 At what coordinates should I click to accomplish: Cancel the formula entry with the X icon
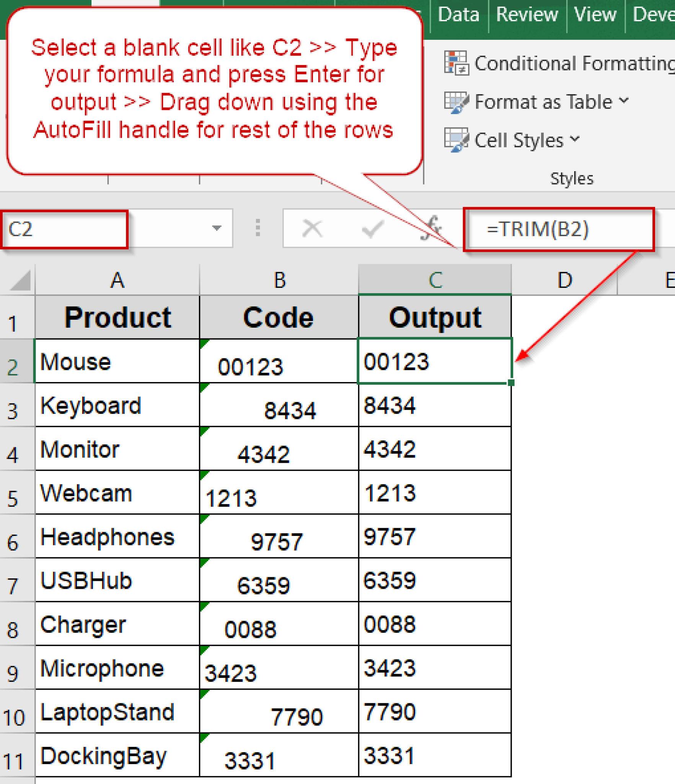pyautogui.click(x=313, y=229)
